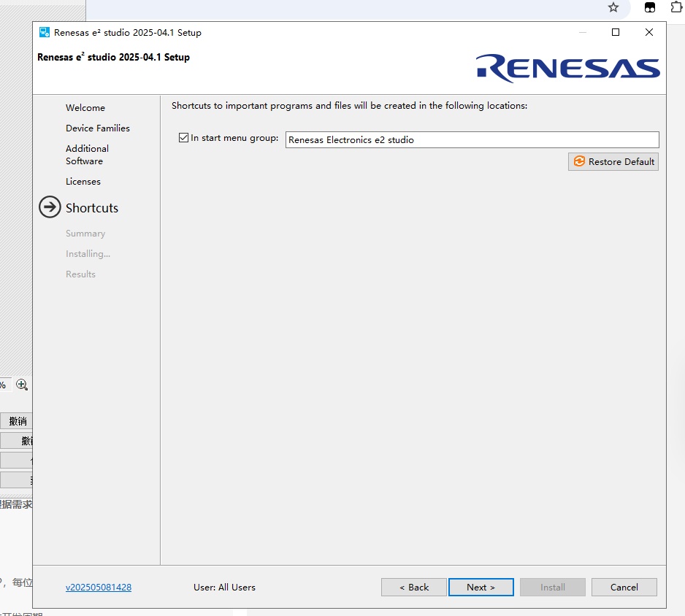Screen dimensions: 685x616
Task: Click the Results step label
Action: point(80,274)
